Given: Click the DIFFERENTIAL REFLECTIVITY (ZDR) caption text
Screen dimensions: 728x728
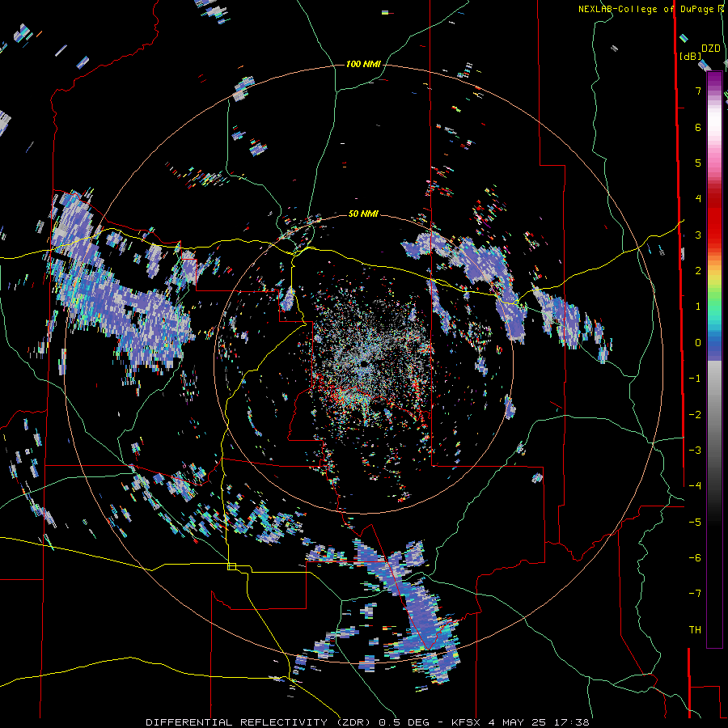Looking at the screenshot, I should (258, 722).
